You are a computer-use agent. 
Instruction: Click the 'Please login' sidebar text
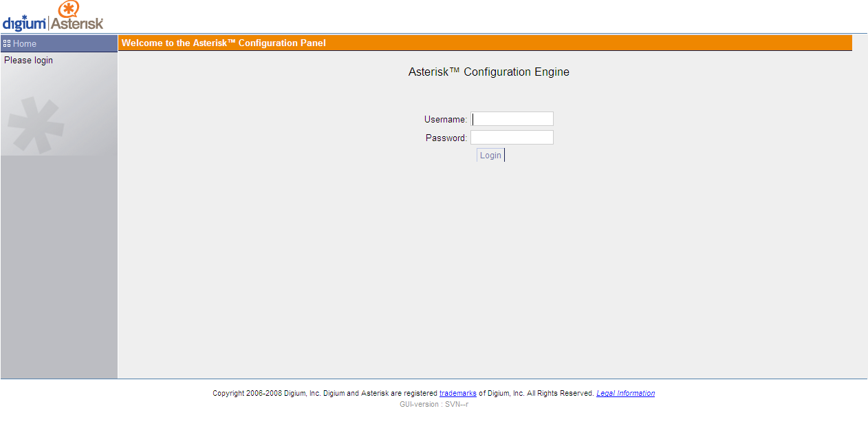28,61
